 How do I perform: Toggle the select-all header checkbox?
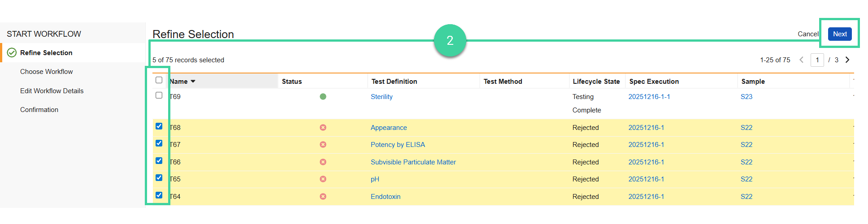pyautogui.click(x=159, y=80)
